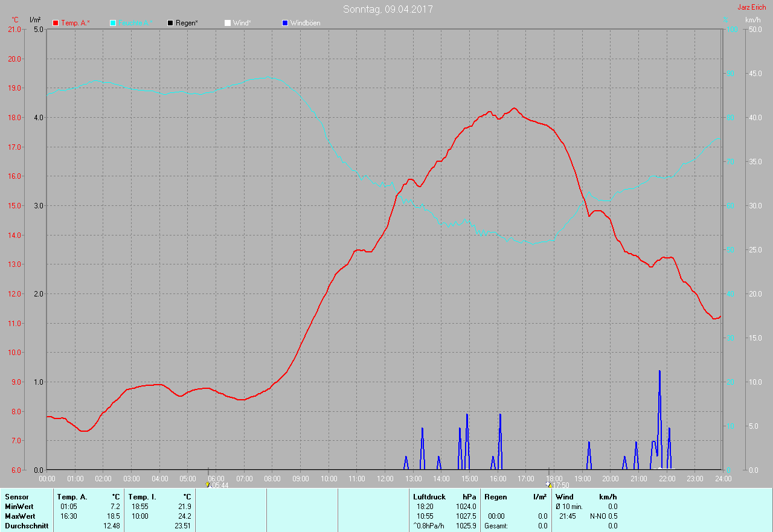This screenshot has width=773, height=532.
Task: Click the pressure minimum time 18:20
Action: point(425,507)
